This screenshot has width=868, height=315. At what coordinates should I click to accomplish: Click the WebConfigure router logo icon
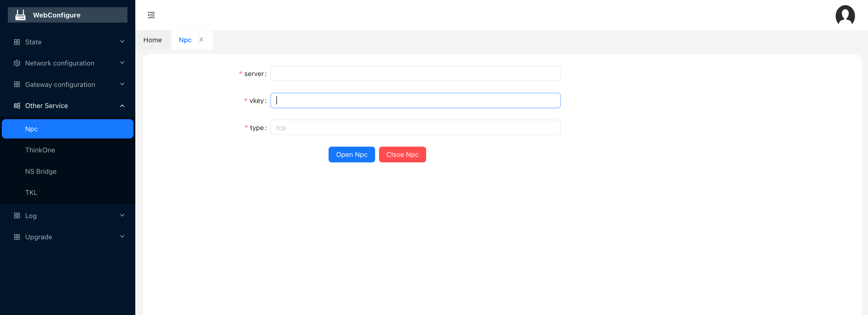pos(20,15)
